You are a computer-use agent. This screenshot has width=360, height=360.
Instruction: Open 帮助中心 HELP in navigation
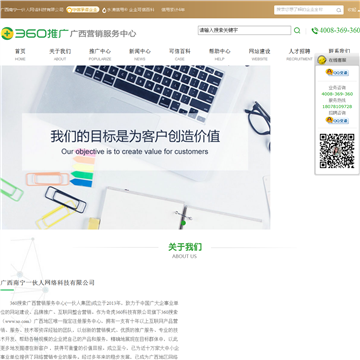click(x=219, y=54)
